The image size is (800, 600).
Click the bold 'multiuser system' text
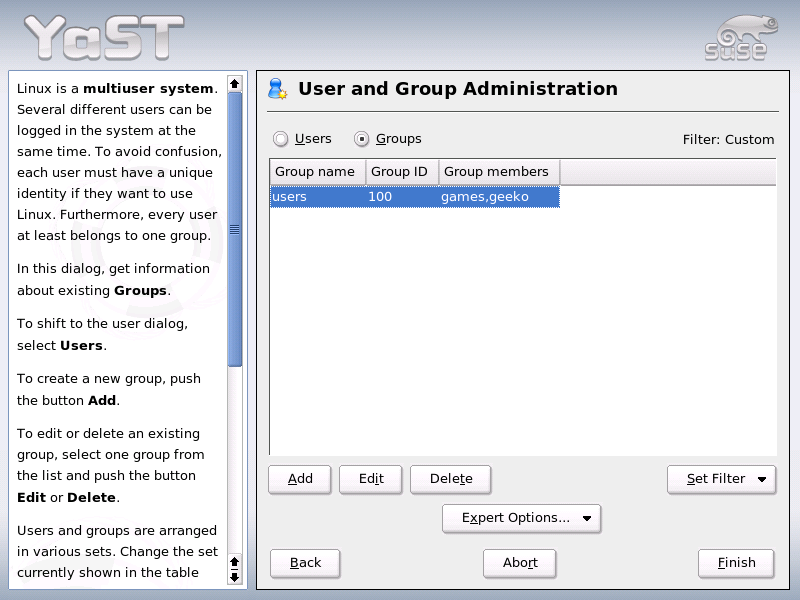(x=148, y=89)
